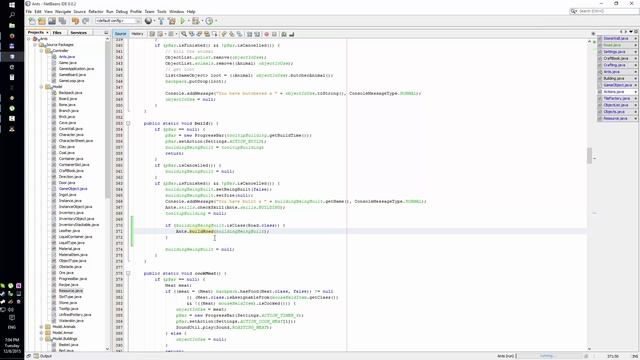
Task: Minimize the Projects panel window
Action: (107, 32)
